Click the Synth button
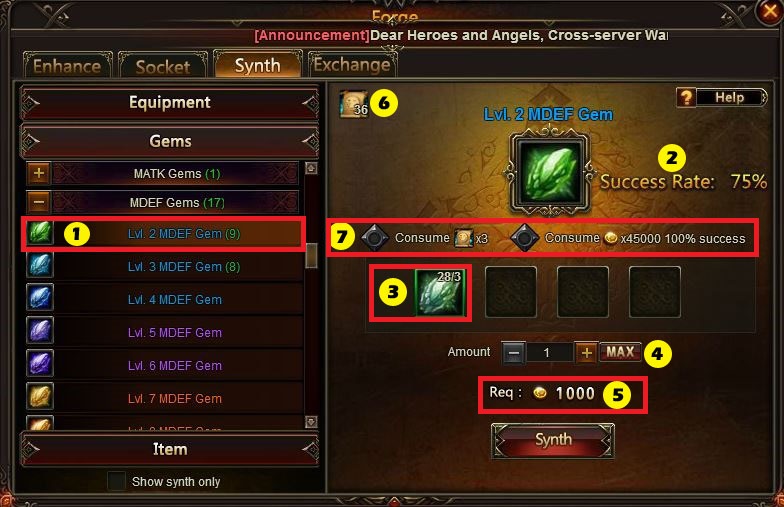784x507 pixels. click(x=553, y=440)
